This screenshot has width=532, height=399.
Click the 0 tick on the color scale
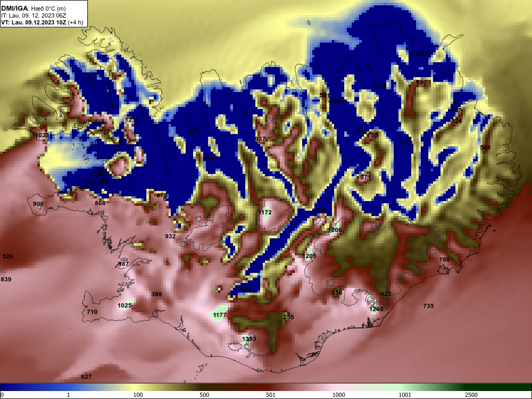(x=2, y=395)
